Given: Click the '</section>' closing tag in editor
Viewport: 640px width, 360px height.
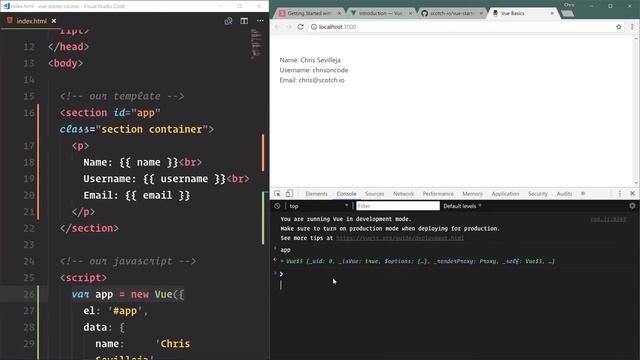Looking at the screenshot, I should coord(89,228).
